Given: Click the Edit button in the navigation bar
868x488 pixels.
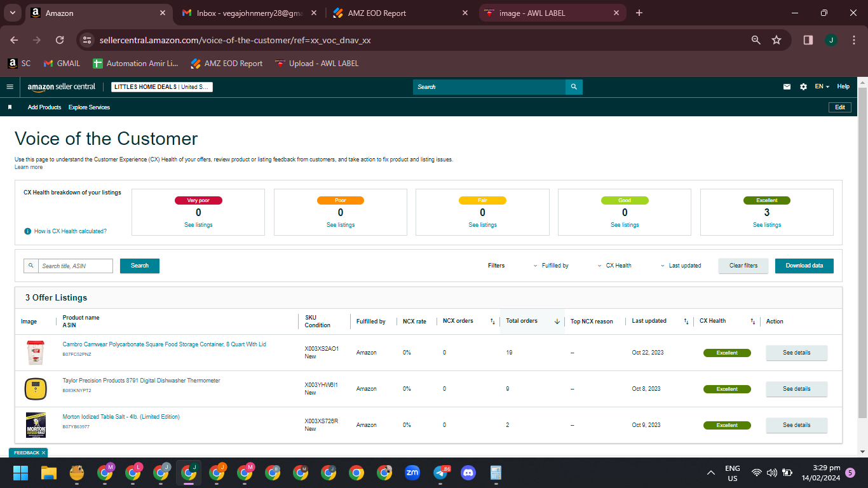Looking at the screenshot, I should click(840, 107).
